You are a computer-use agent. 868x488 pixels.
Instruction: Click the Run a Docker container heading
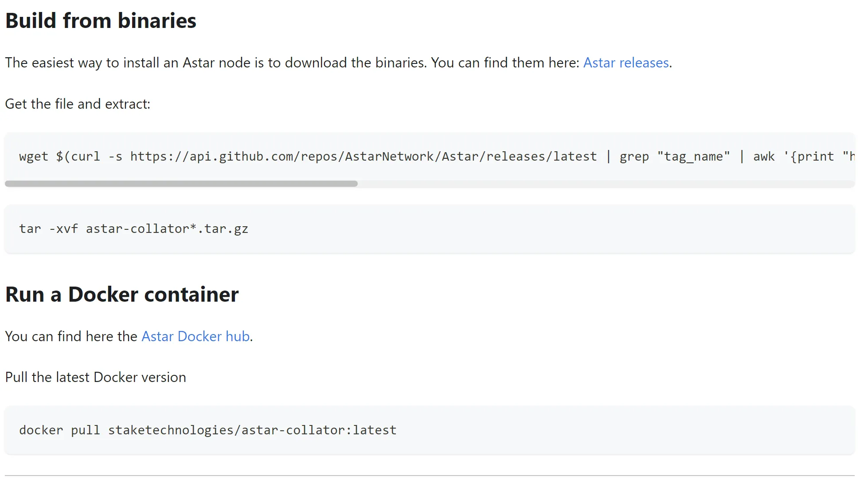point(122,295)
